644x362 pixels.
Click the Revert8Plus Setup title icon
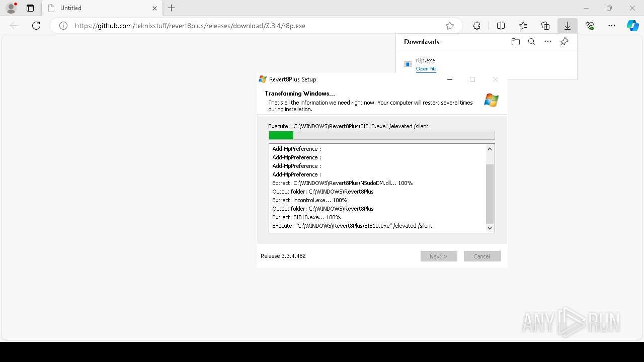coord(263,79)
